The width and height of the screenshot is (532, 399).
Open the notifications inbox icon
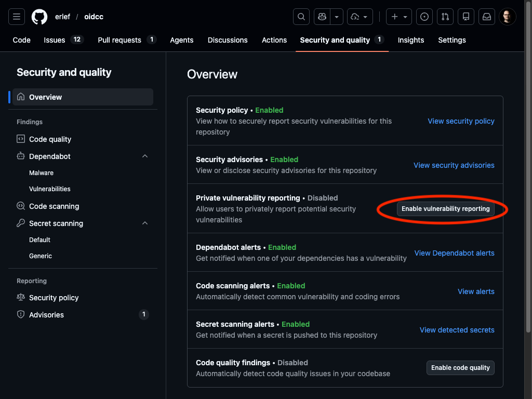pos(487,17)
